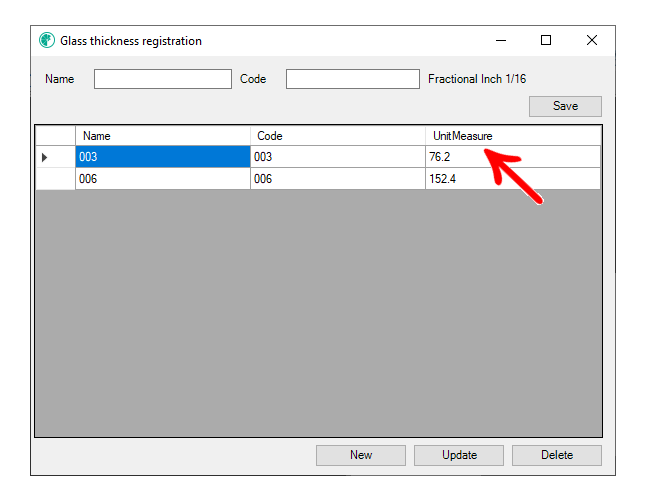Select the Name cell containing 006
This screenshot has width=650, height=502.
[x=162, y=179]
